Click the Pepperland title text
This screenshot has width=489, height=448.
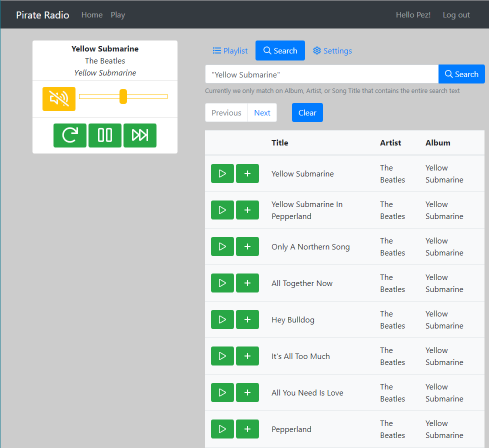(x=291, y=429)
